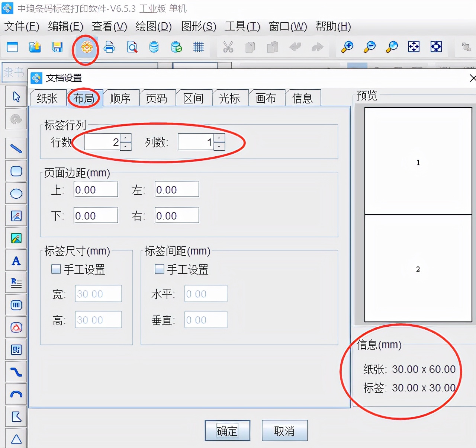Switch to the 信息 tab
Screen dimensions: 476x448
pyautogui.click(x=303, y=98)
